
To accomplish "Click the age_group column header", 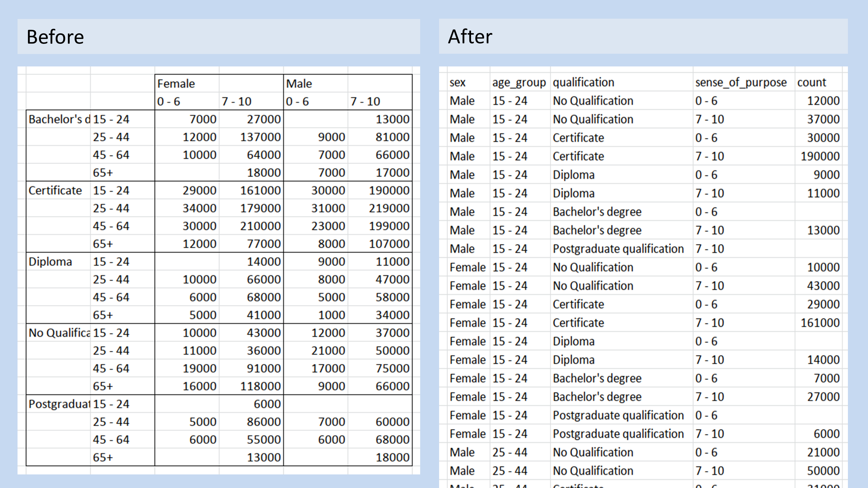I will 519,82.
